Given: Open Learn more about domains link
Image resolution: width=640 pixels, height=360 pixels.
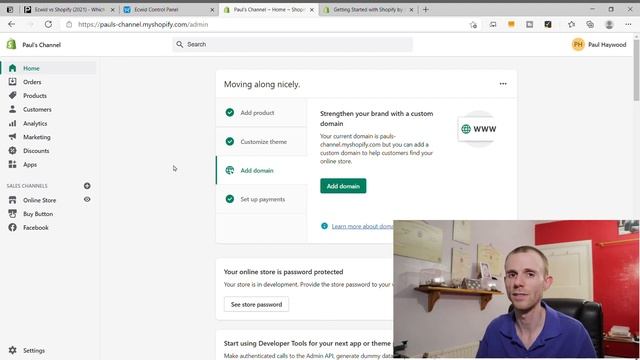Looking at the screenshot, I should 362,226.
